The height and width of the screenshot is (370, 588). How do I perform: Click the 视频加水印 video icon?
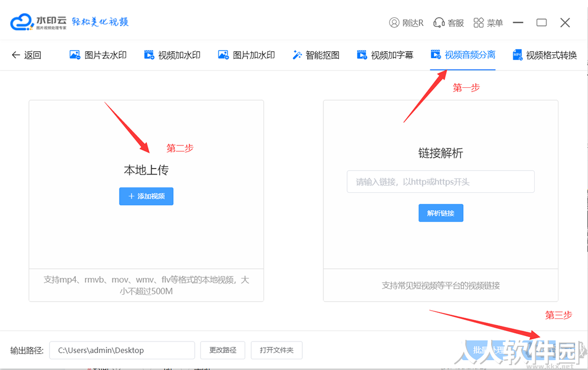tap(149, 55)
